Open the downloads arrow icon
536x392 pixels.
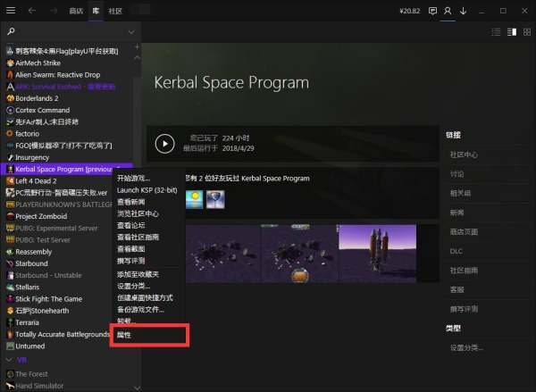pos(463,11)
